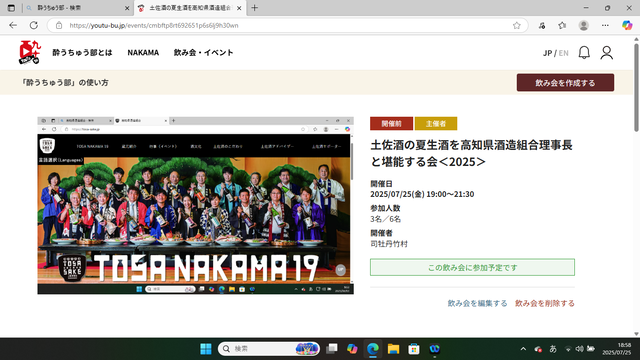Open 「酔うちゅう部」の使い方 link
Image resolution: width=640 pixels, height=360 pixels.
click(64, 82)
